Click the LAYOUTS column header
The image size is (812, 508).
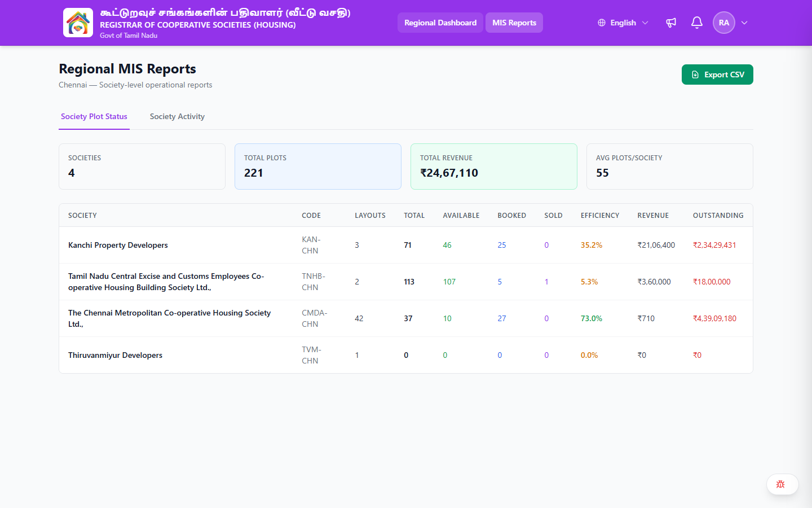point(370,216)
